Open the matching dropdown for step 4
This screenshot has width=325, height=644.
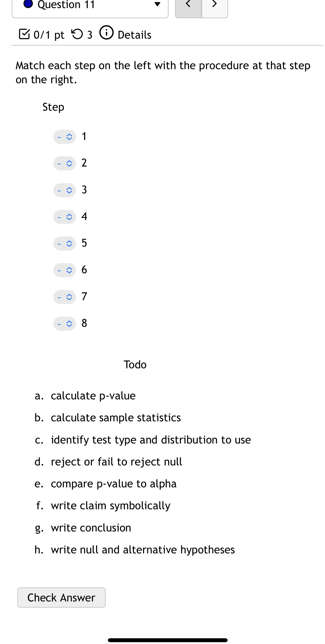pos(64,217)
